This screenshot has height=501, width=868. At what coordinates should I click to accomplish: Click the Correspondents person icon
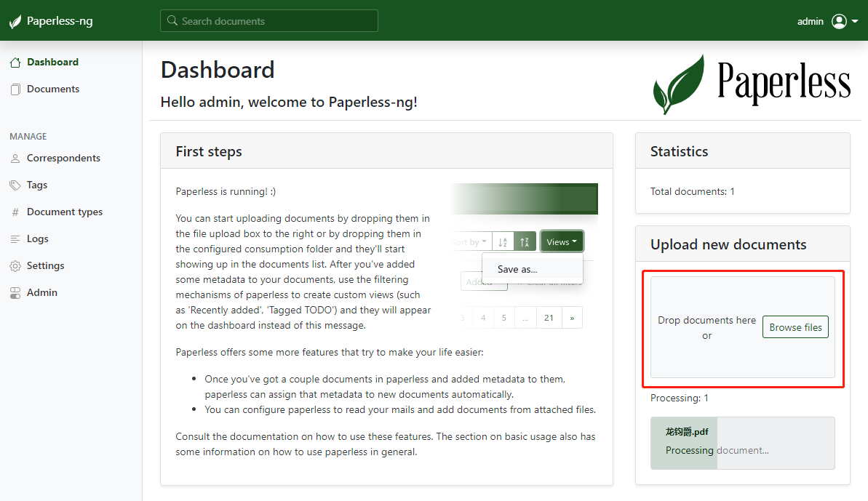click(x=15, y=158)
